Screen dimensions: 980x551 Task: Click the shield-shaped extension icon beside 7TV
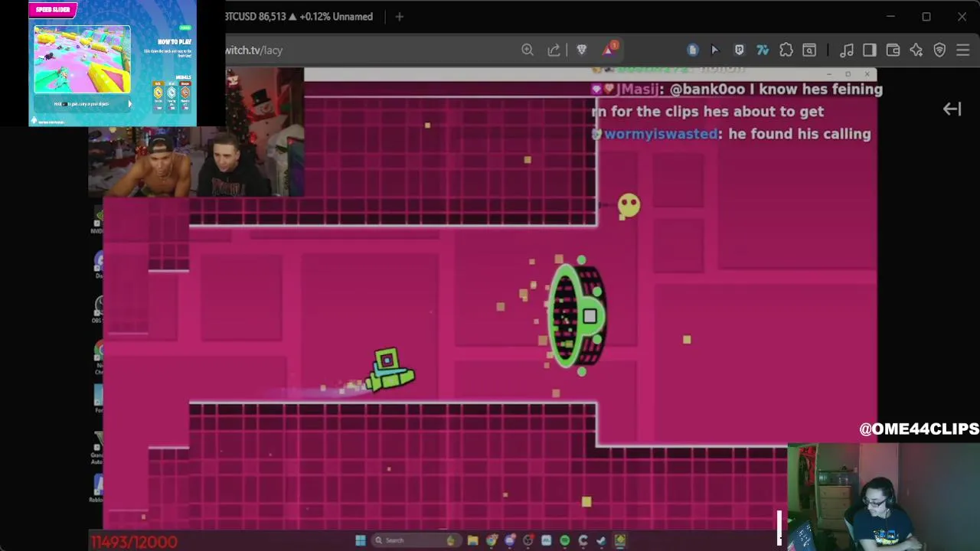(739, 50)
